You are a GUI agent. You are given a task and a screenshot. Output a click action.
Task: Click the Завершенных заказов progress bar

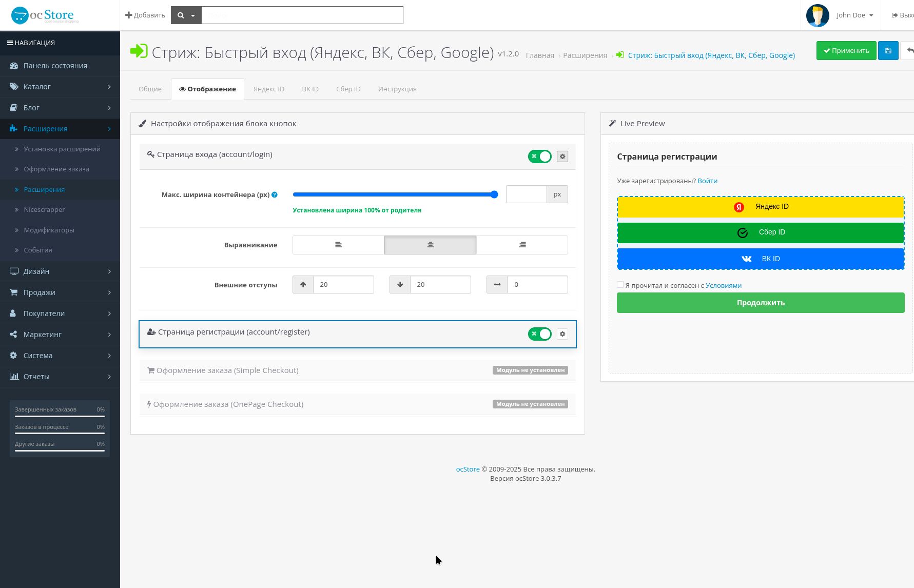click(x=60, y=416)
